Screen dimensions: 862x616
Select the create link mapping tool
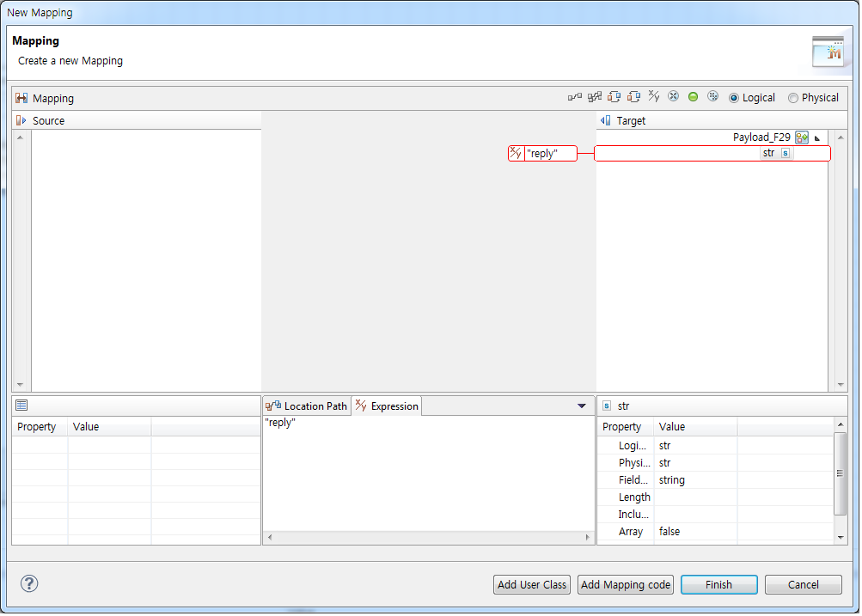coord(575,96)
